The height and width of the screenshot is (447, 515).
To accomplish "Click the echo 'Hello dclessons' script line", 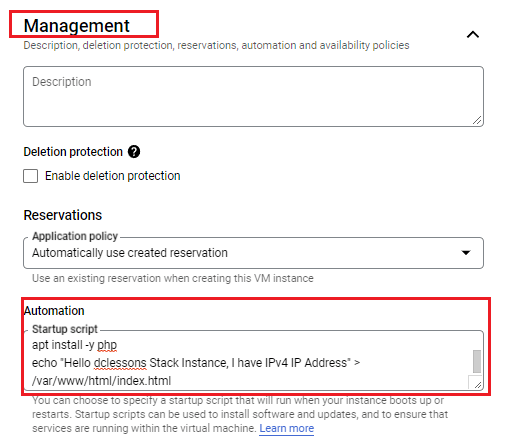I will tap(196, 363).
